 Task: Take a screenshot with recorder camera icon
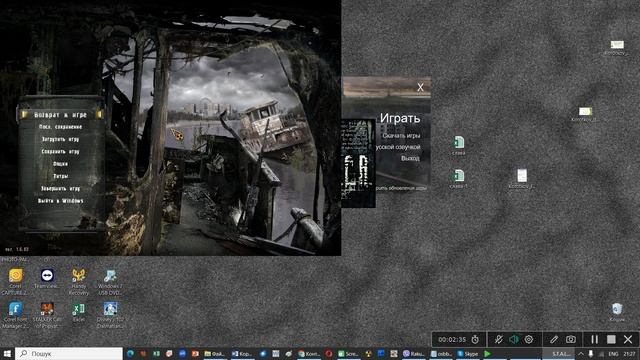point(571,339)
